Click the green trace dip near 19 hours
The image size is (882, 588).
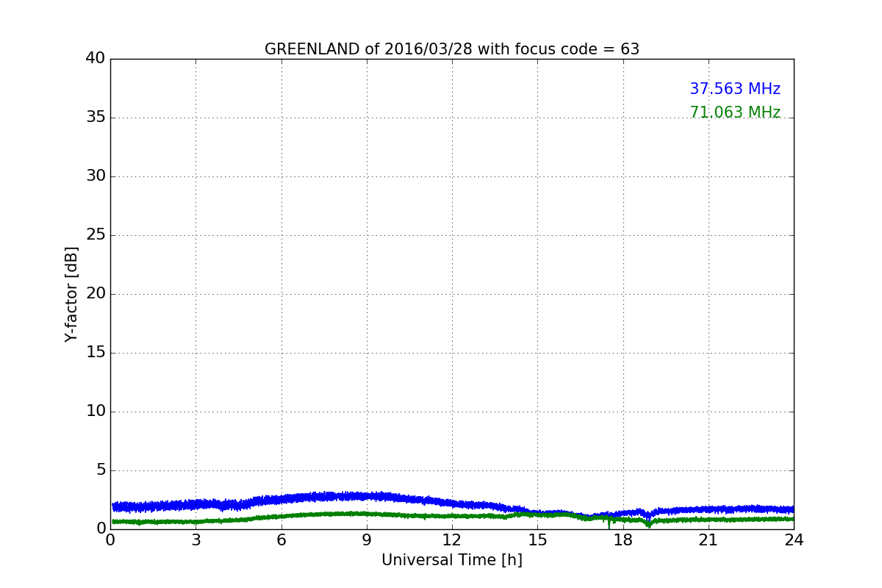648,524
